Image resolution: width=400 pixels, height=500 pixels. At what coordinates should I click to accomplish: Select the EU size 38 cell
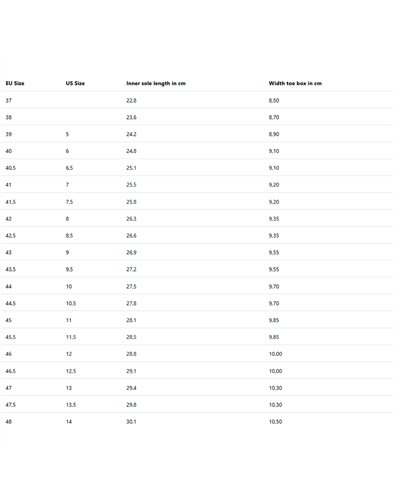[9, 117]
